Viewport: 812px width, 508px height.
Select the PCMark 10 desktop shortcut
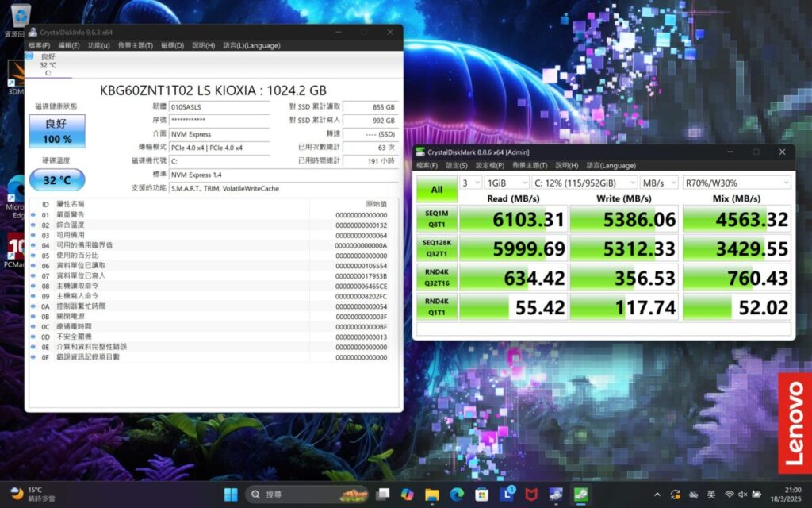click(14, 249)
